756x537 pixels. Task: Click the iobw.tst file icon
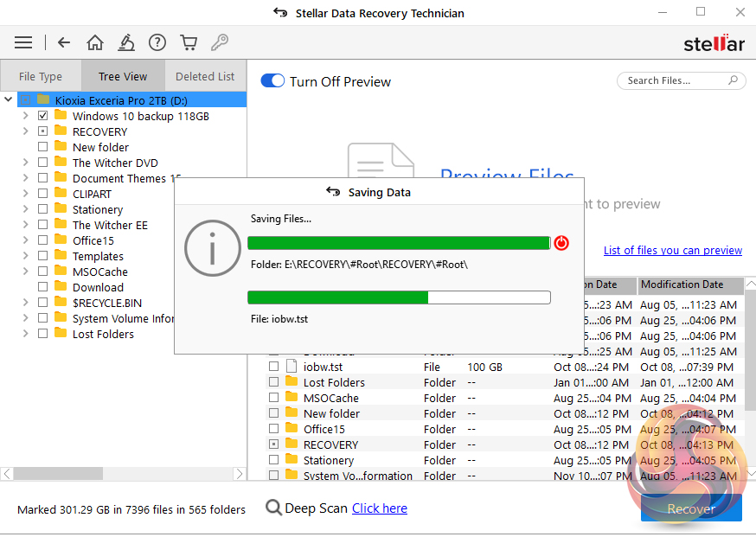pyautogui.click(x=292, y=367)
